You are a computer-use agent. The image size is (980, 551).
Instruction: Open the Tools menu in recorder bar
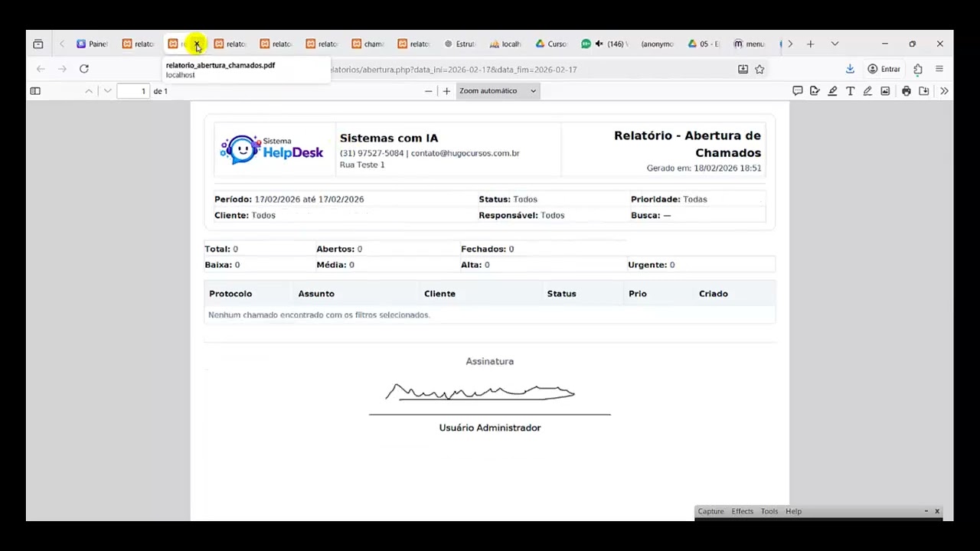tap(769, 511)
